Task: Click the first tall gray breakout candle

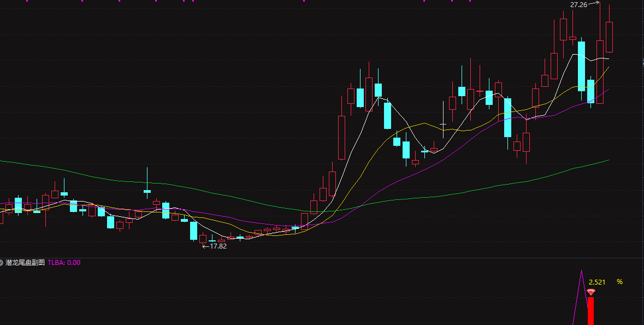Action: tap(342, 137)
